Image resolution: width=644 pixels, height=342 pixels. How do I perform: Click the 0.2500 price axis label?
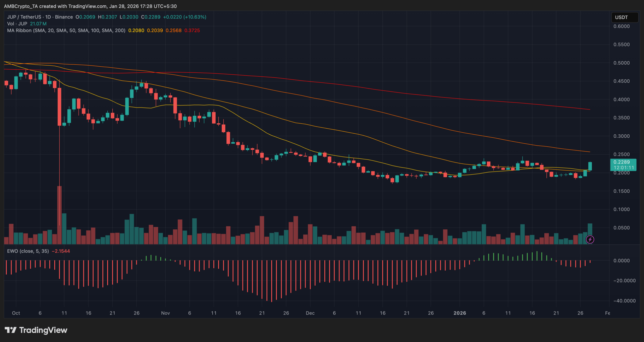click(622, 154)
